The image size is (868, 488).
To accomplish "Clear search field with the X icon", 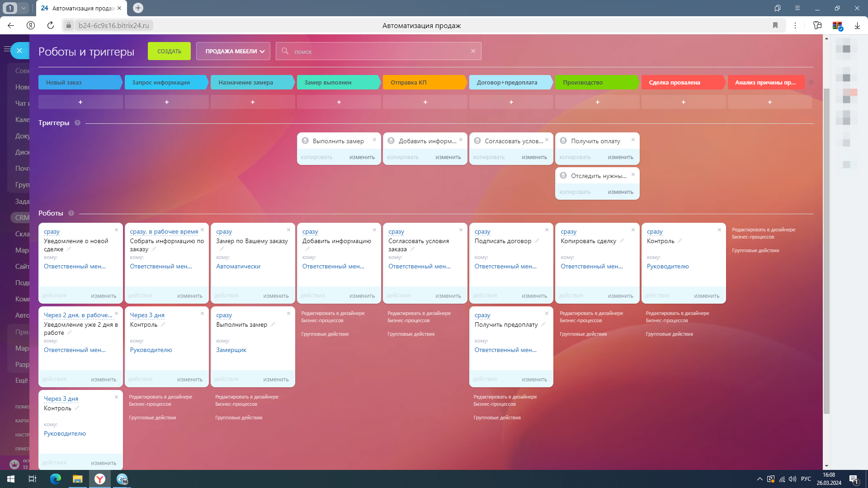I will tap(473, 51).
